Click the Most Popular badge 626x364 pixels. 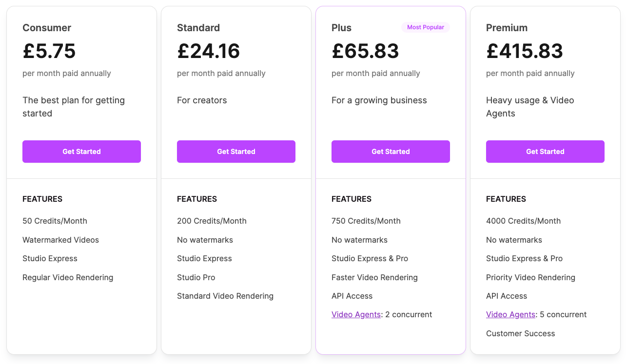[x=425, y=27]
